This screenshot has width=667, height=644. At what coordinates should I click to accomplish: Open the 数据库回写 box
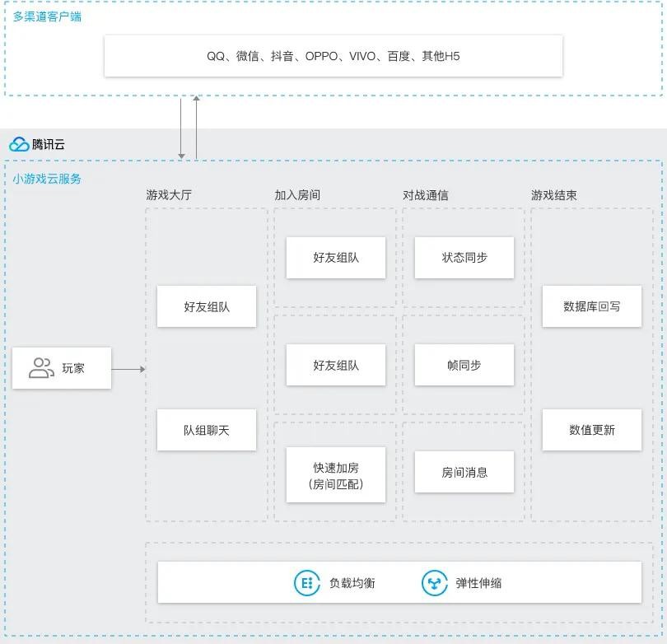coord(591,306)
